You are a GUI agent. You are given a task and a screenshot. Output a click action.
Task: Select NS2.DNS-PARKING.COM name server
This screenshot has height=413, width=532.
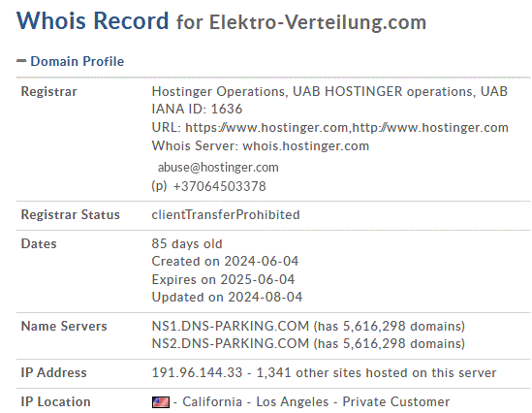[231, 344]
